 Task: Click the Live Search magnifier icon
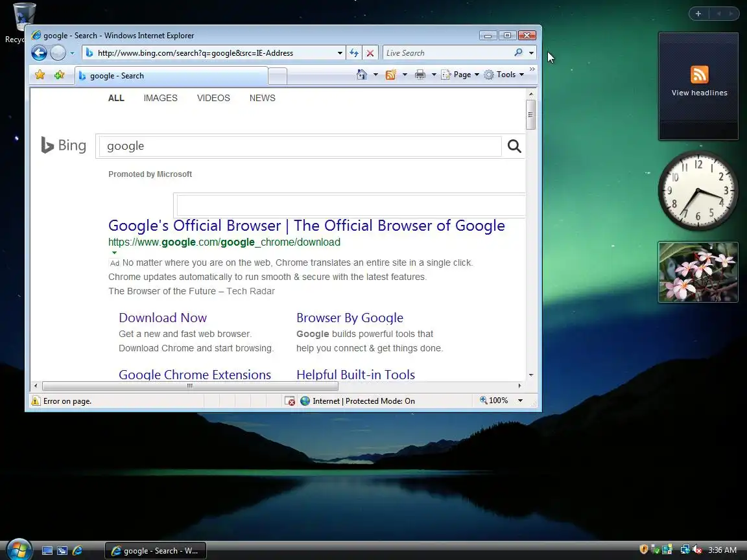pos(518,53)
